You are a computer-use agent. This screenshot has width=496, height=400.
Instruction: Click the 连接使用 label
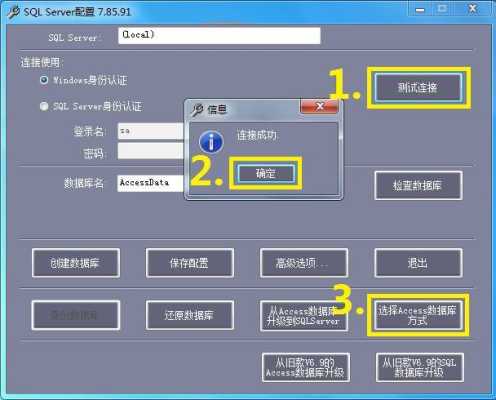pyautogui.click(x=42, y=62)
